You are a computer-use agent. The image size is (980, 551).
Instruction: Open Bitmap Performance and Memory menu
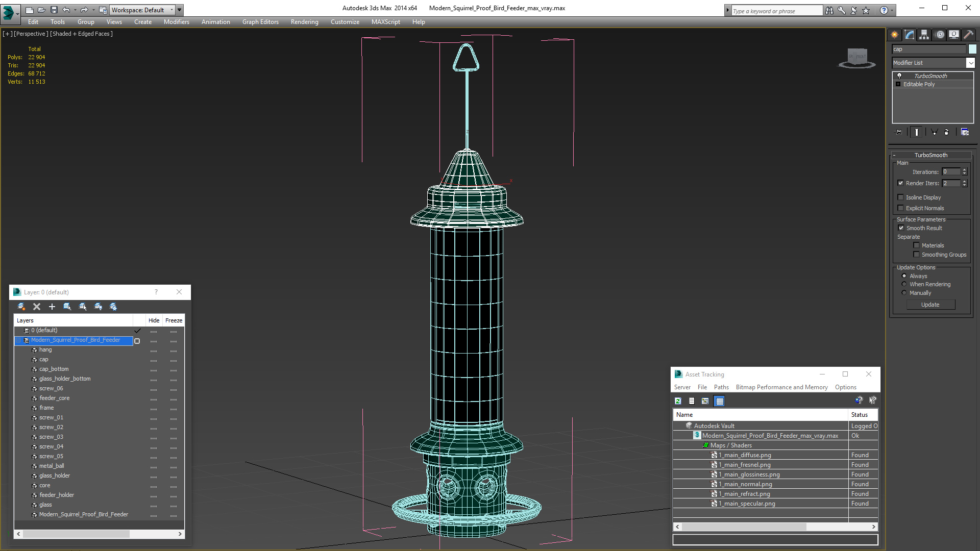tap(781, 387)
